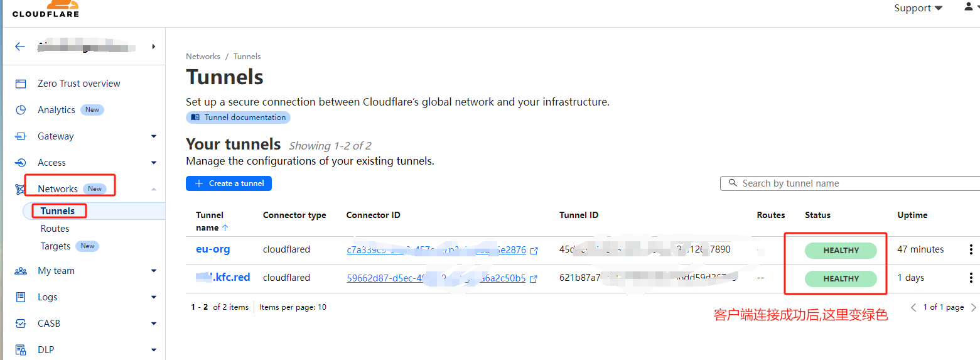Click the Create a tunnel button
Screen dimensions: 980x360
coord(229,183)
